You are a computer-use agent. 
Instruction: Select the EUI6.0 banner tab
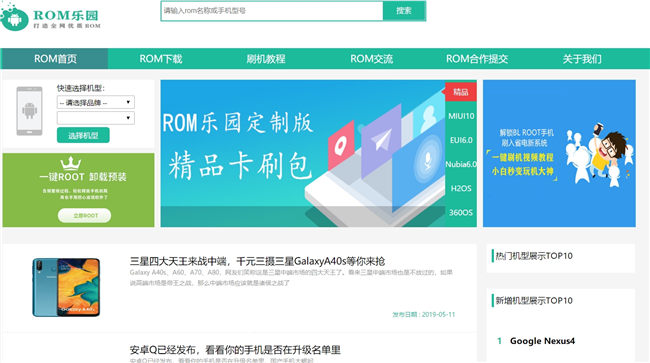[461, 140]
